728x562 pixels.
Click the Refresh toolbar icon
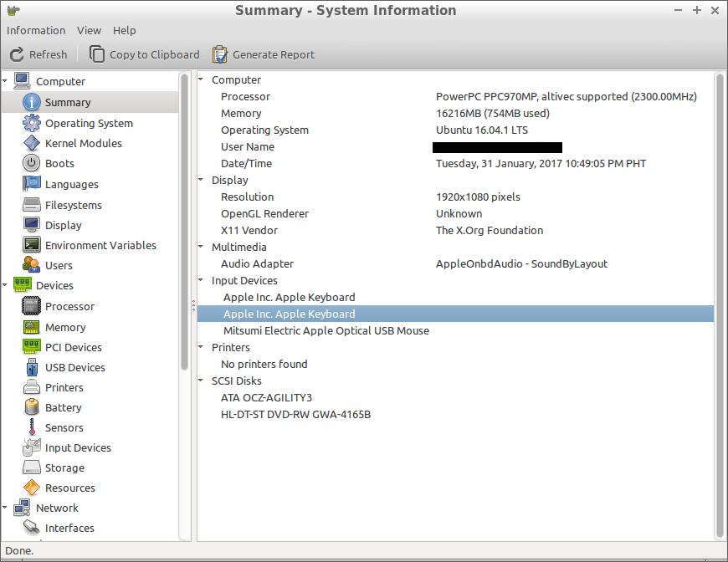tap(17, 54)
